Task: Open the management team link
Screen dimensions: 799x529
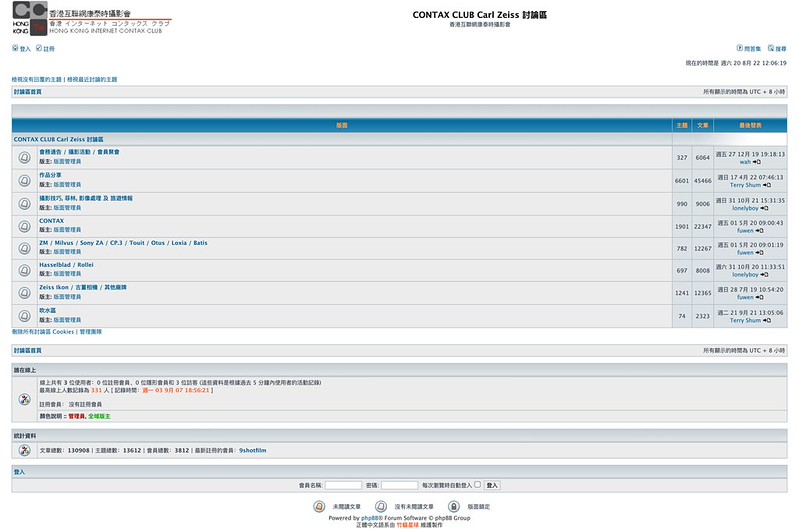Action: point(91,331)
